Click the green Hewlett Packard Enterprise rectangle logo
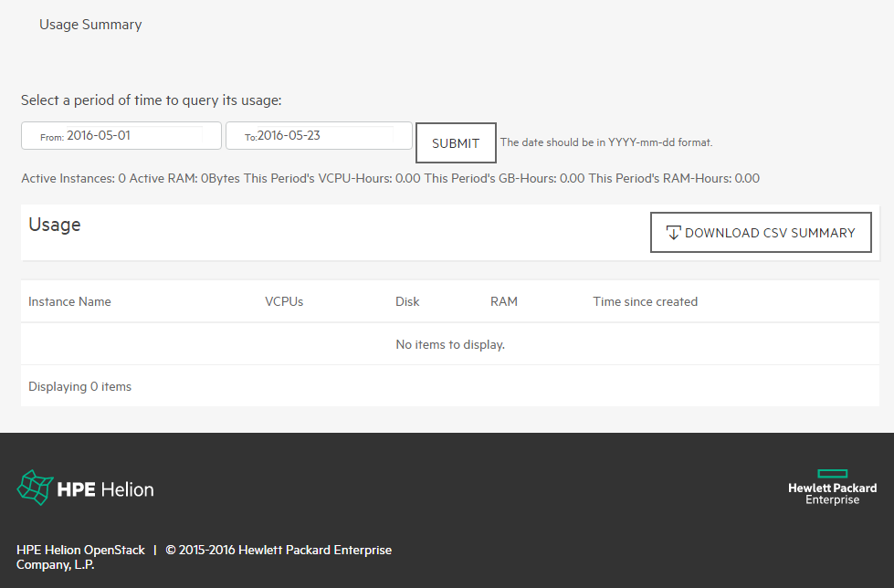894x588 pixels. tap(833, 473)
